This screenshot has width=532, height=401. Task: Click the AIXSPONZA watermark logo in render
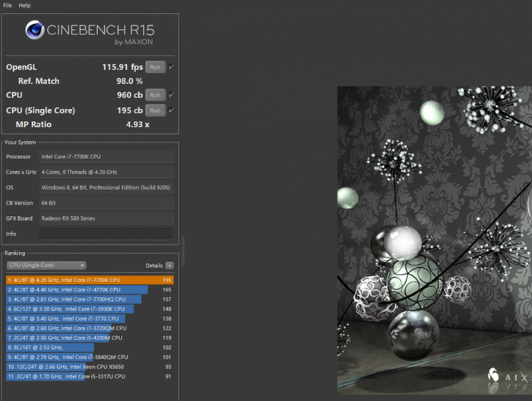pyautogui.click(x=509, y=377)
